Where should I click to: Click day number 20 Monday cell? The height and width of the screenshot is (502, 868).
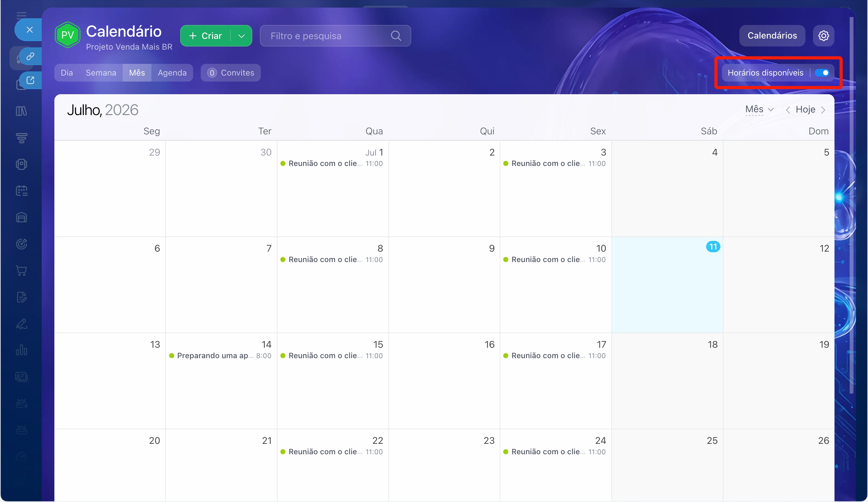click(154, 441)
